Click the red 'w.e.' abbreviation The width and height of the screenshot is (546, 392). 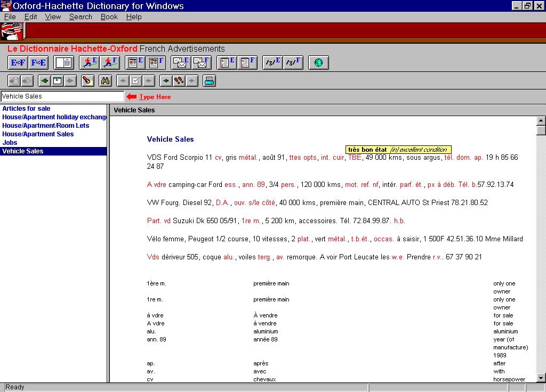coord(398,257)
